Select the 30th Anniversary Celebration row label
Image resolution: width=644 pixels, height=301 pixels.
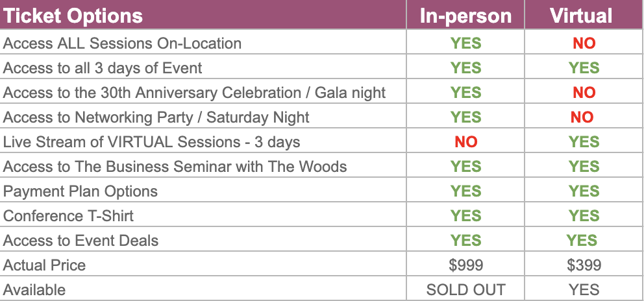pos(194,93)
